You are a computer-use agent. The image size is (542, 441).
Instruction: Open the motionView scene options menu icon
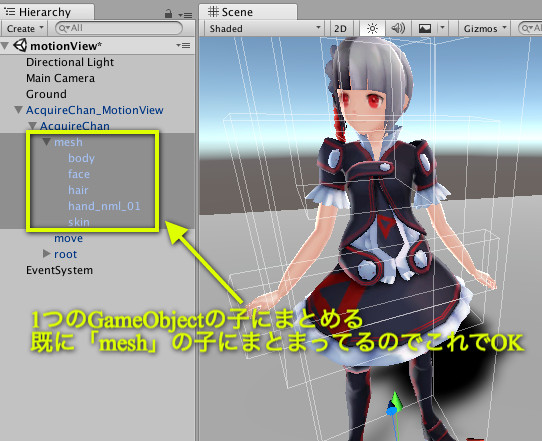point(183,45)
